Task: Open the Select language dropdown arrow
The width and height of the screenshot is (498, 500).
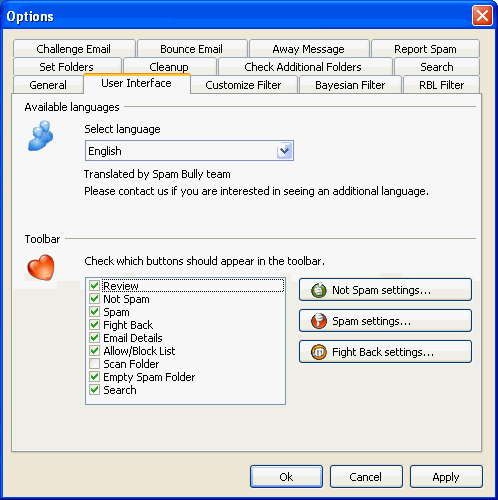Action: click(284, 151)
